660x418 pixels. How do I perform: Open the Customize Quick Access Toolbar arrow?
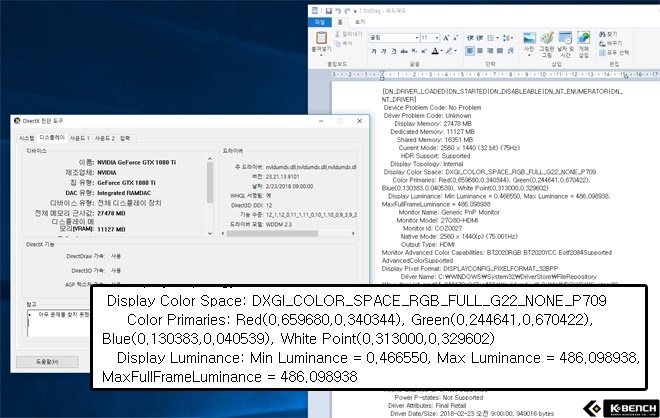pos(355,11)
